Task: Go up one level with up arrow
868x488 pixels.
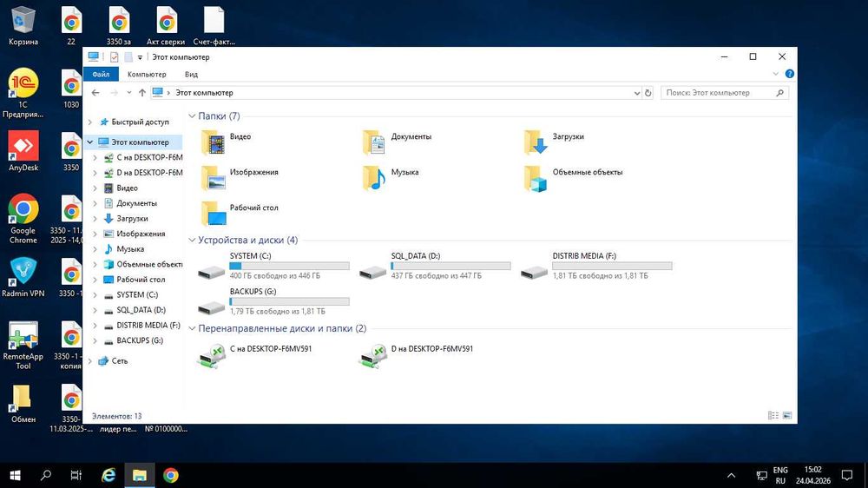Action: (142, 93)
